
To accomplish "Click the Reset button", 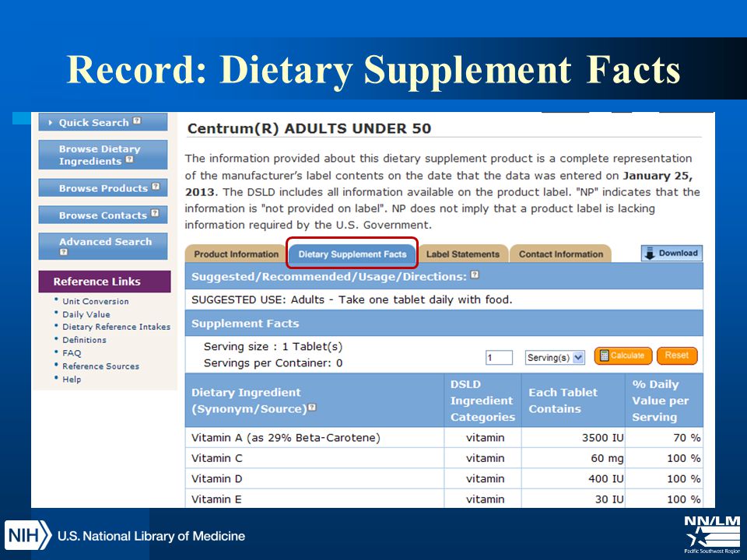I will (677, 355).
